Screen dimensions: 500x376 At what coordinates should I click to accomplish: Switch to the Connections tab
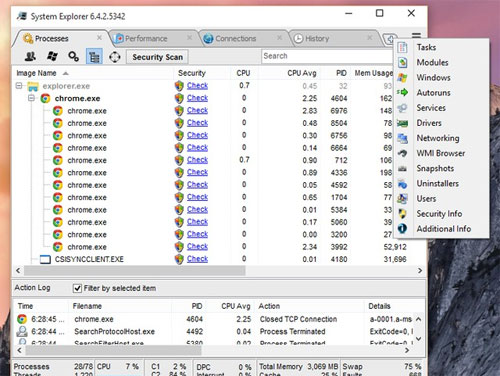236,39
